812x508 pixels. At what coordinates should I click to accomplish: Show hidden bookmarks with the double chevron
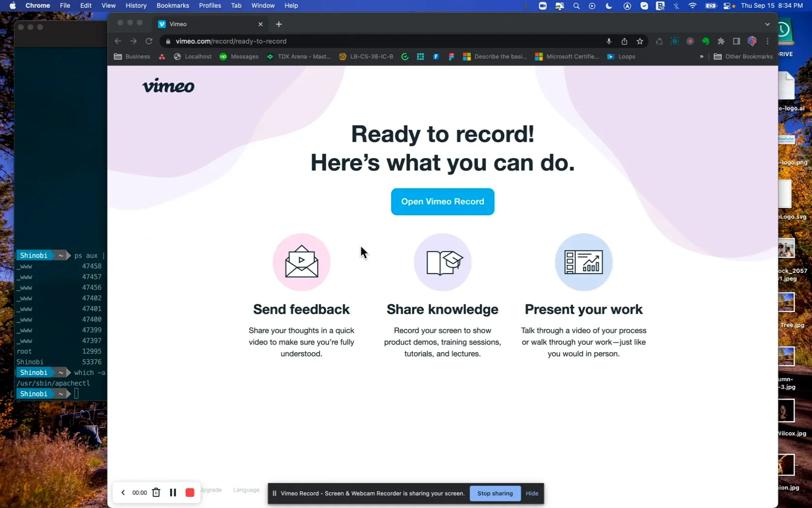[x=701, y=57]
